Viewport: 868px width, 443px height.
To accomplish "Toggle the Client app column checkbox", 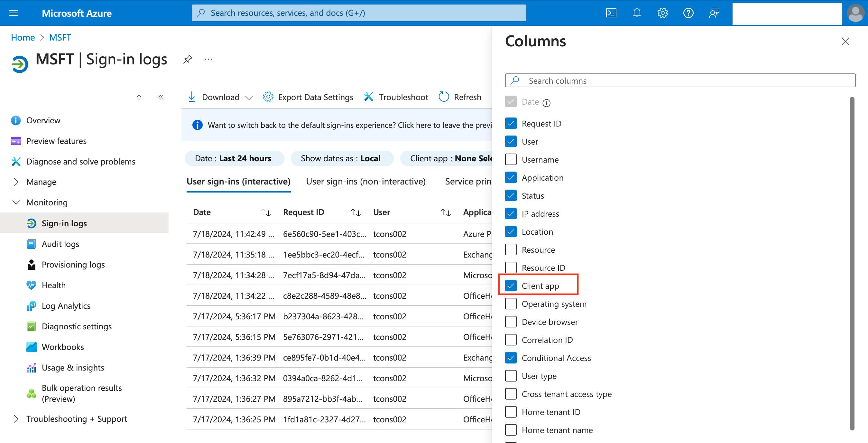I will (511, 286).
